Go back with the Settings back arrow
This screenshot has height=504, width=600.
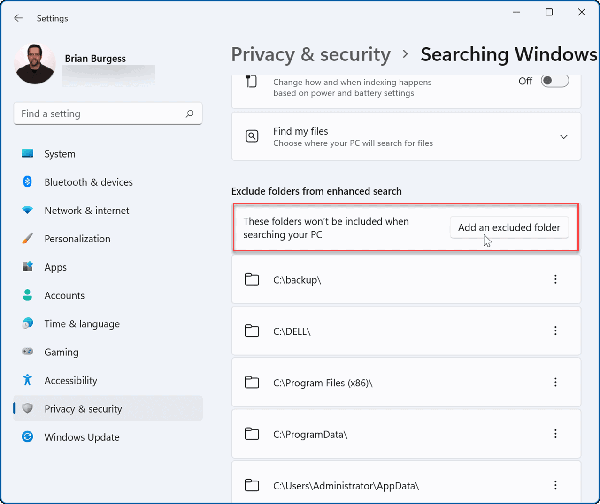coord(18,18)
